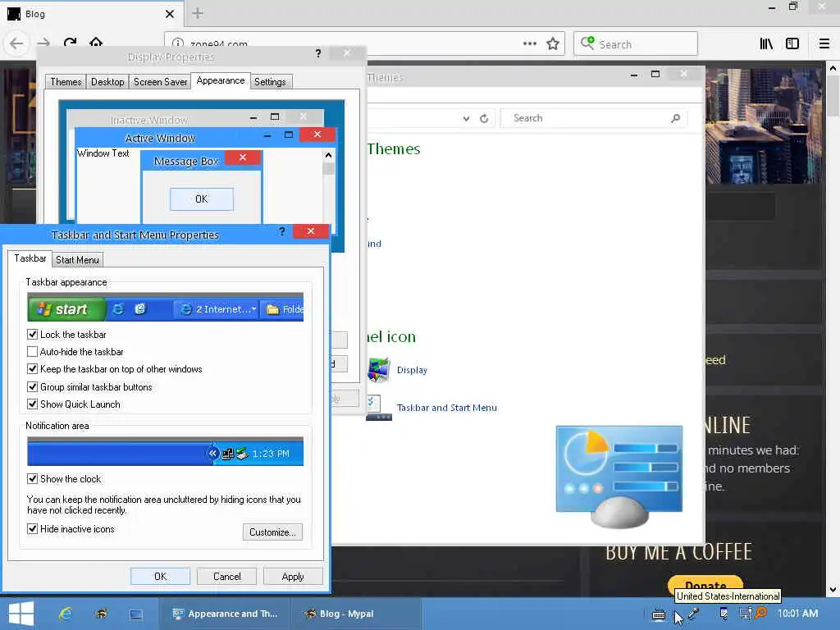Open the browser Library icon
The height and width of the screenshot is (630, 840).
coord(766,44)
